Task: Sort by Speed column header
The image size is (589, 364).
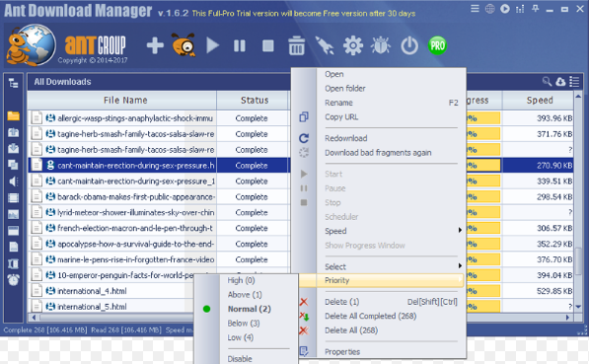Action: (x=539, y=101)
